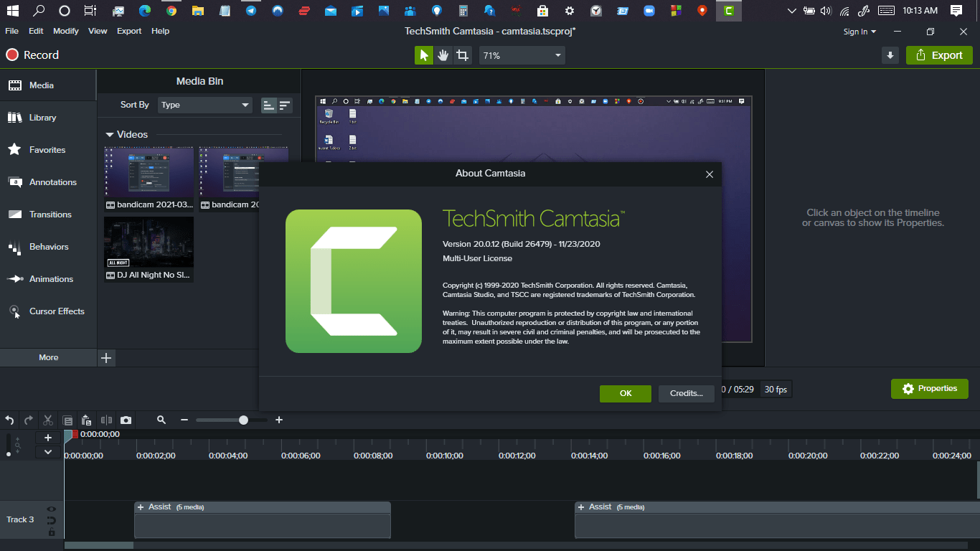Add a new track with the plus button
Viewport: 980px width, 551px height.
(x=48, y=438)
